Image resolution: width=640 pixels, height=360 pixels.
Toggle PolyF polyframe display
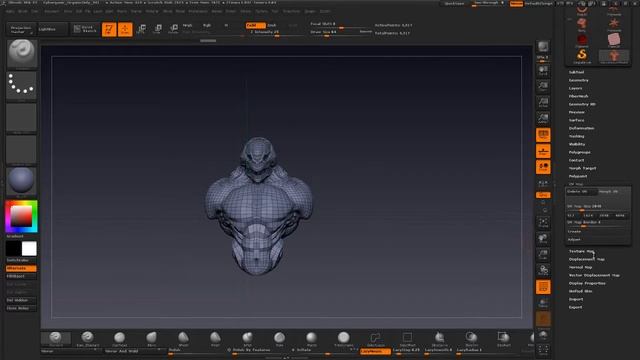point(543,287)
